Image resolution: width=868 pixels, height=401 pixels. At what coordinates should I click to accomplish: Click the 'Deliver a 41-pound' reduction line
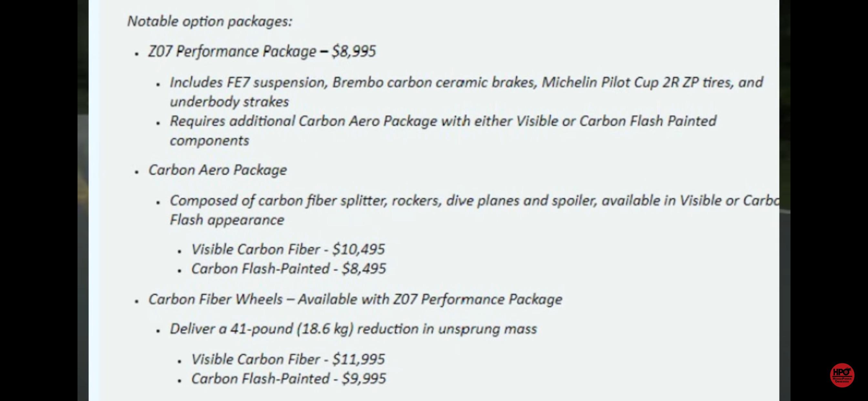(353, 329)
